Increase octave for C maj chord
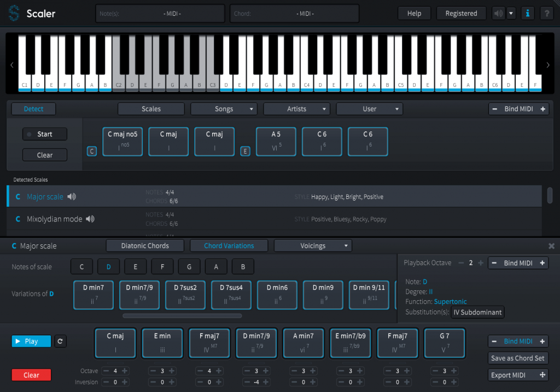 point(125,371)
